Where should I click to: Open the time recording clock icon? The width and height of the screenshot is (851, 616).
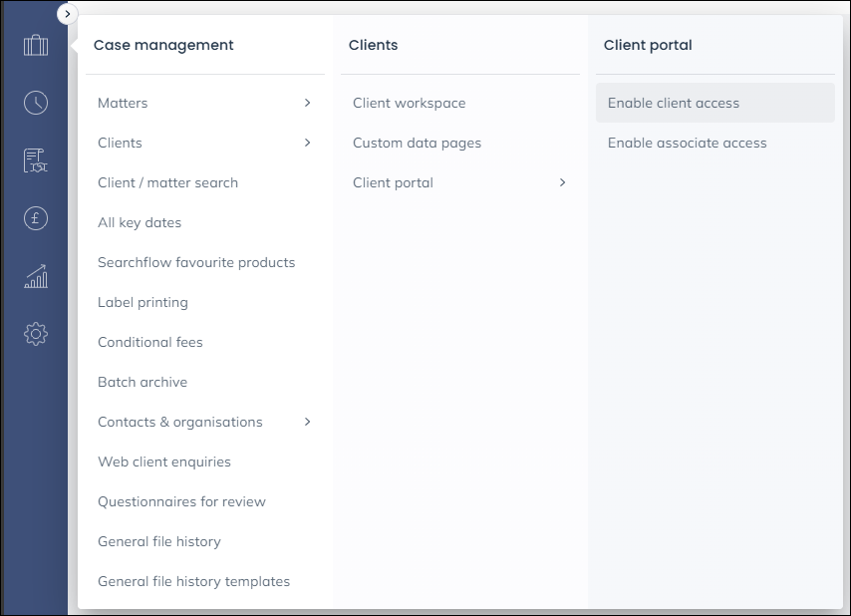point(36,103)
